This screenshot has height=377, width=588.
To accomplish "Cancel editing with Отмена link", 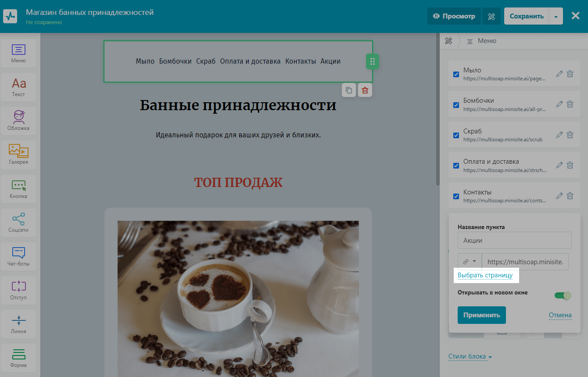I will coord(560,315).
